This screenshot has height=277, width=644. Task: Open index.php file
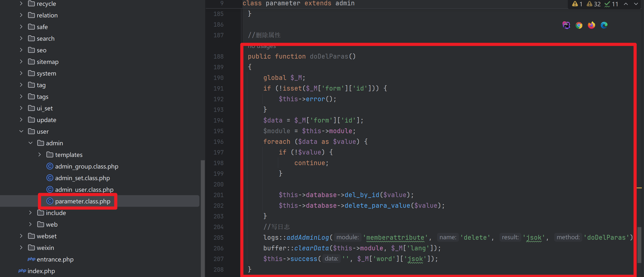pos(41,271)
